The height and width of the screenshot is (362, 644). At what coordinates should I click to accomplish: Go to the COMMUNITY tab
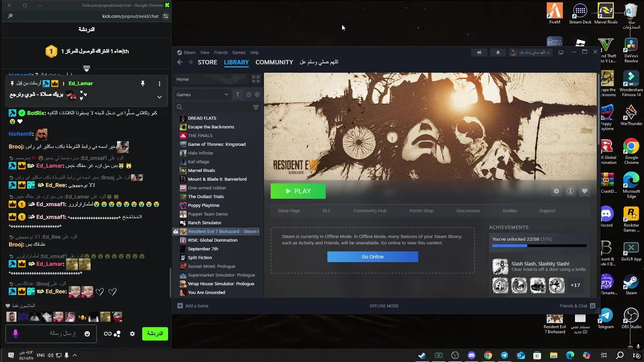(274, 62)
